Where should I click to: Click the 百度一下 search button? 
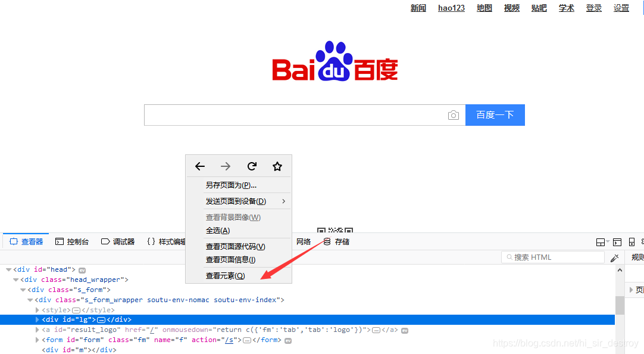pyautogui.click(x=495, y=114)
